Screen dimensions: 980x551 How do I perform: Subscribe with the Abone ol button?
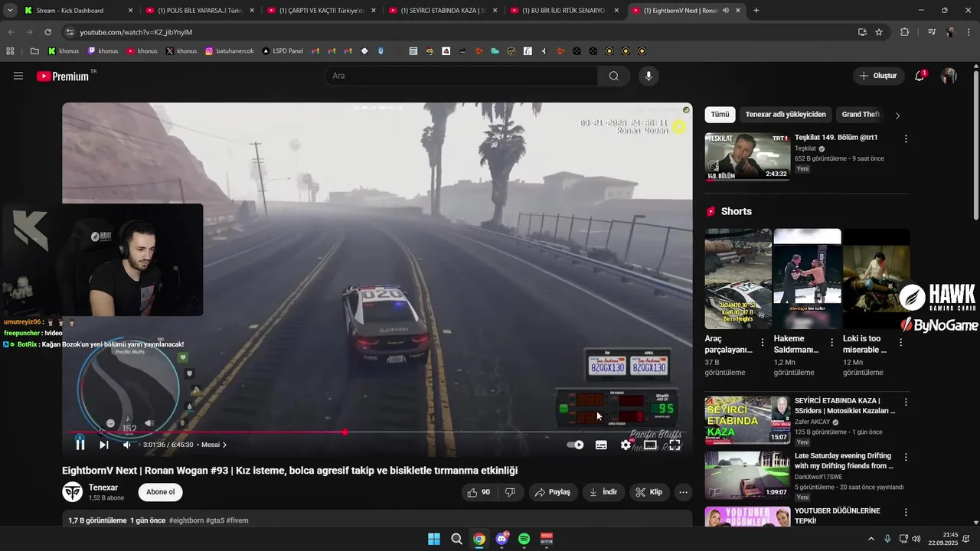coord(161,492)
